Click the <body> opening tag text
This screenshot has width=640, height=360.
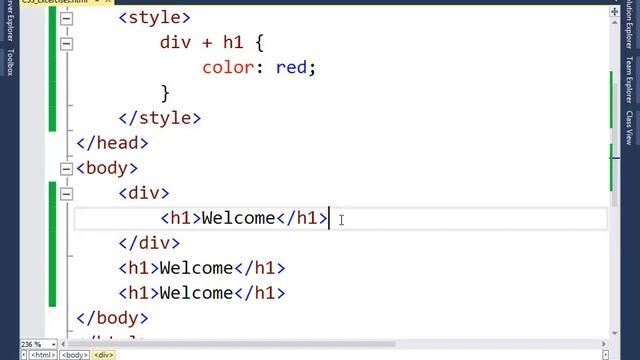coord(107,169)
